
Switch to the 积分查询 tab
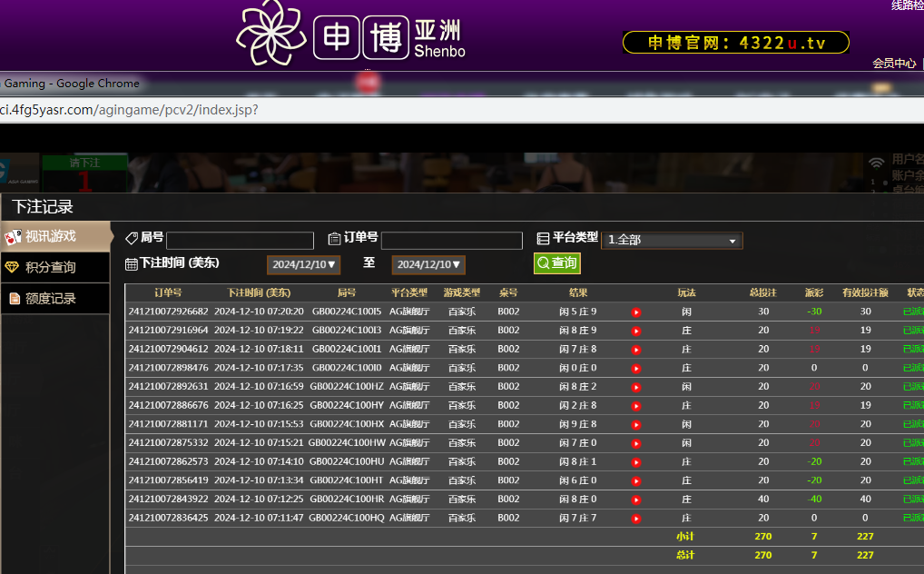[54, 267]
